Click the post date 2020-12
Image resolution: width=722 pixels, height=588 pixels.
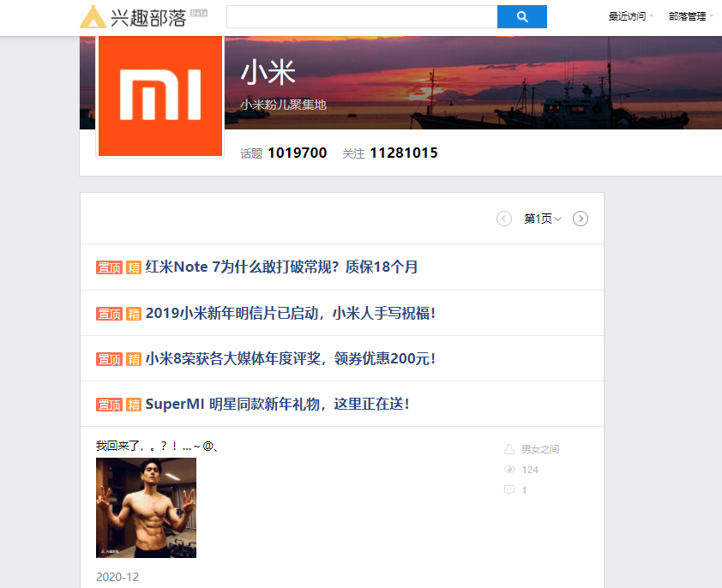(117, 577)
